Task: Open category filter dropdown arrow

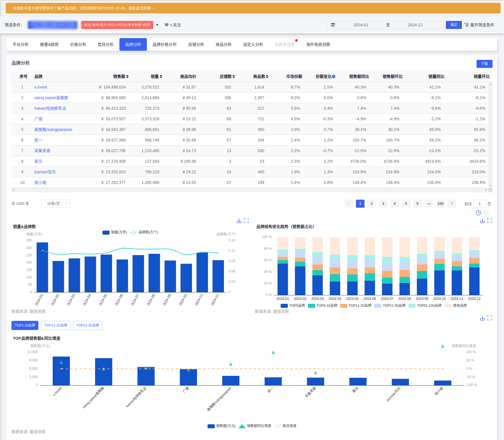Action: 157,25
